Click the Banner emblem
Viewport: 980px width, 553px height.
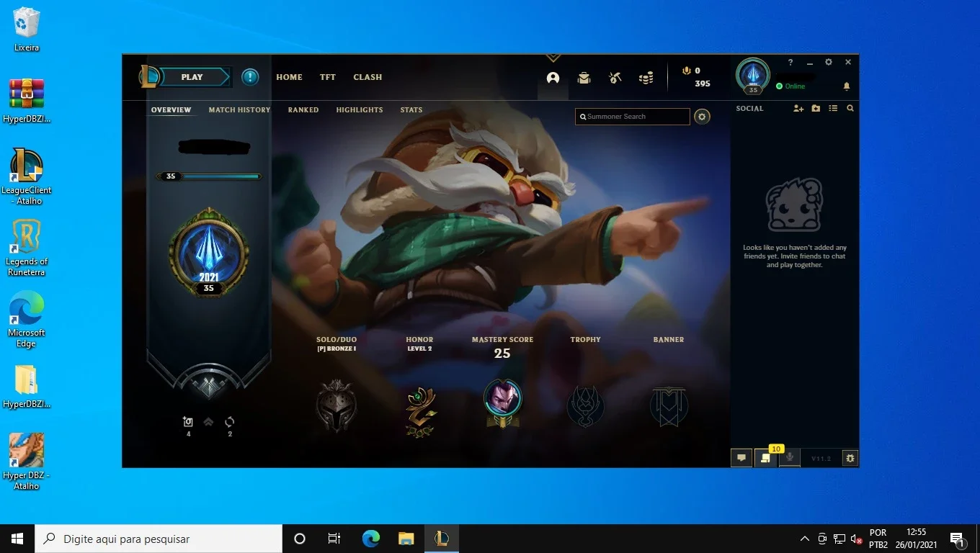pos(669,406)
